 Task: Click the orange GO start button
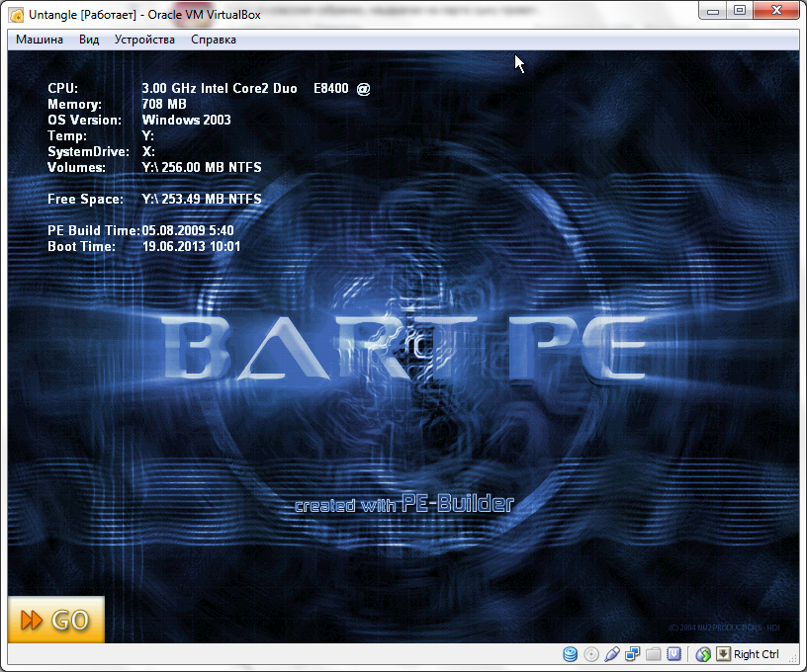(56, 620)
